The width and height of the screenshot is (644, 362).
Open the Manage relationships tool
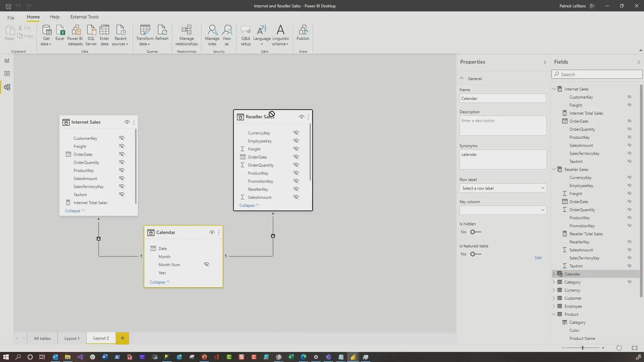[x=186, y=35]
